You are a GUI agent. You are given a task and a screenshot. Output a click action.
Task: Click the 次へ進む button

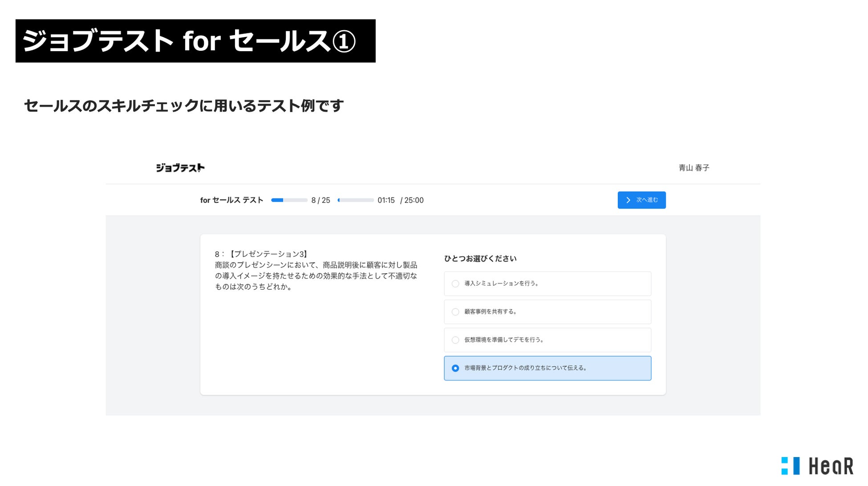click(641, 200)
